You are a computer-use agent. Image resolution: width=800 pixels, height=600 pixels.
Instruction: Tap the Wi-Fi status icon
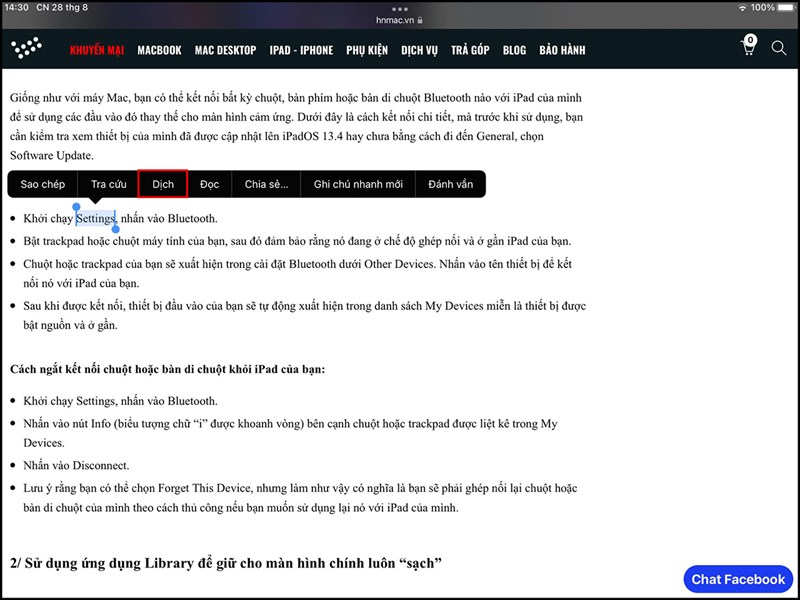(742, 8)
